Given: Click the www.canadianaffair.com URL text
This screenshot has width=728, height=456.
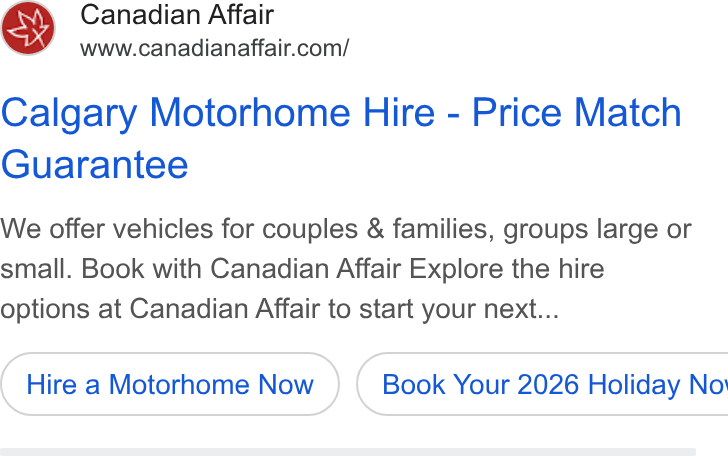Looking at the screenshot, I should (214, 48).
